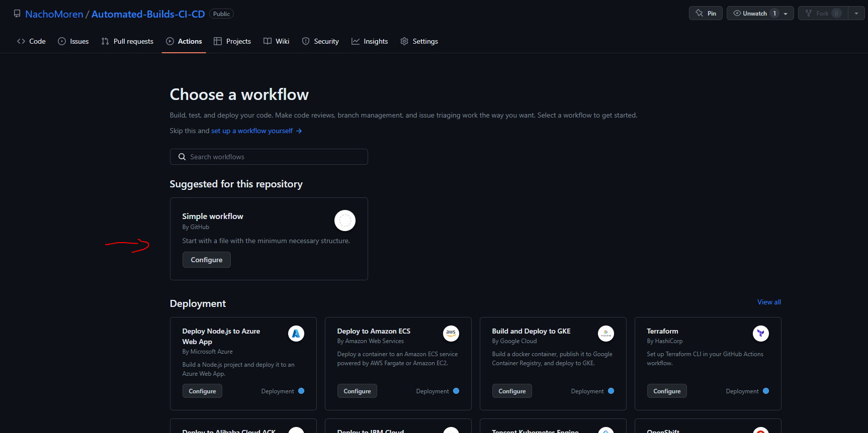Configure Deploy to Amazon ECS
Image resolution: width=868 pixels, height=433 pixels.
[357, 391]
